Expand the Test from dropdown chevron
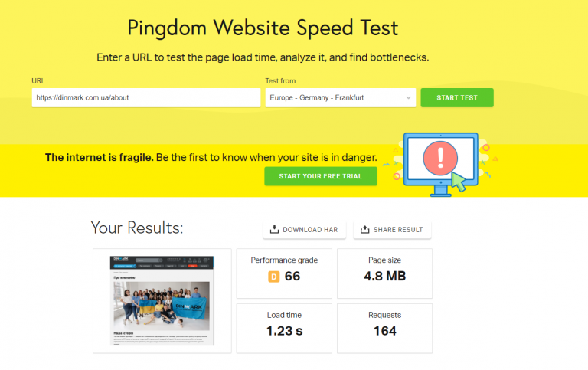The image size is (588, 370). coord(408,97)
